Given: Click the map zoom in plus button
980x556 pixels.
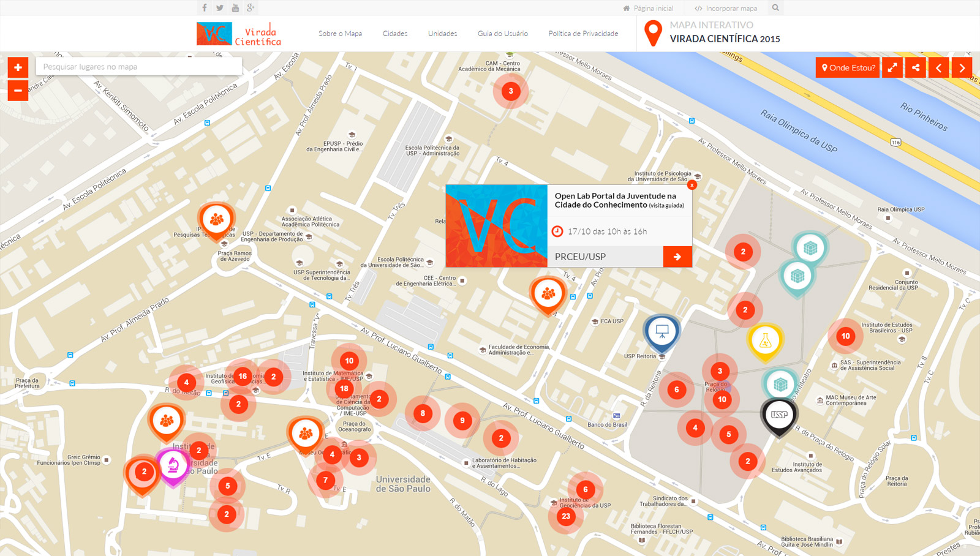Looking at the screenshot, I should (x=18, y=67).
